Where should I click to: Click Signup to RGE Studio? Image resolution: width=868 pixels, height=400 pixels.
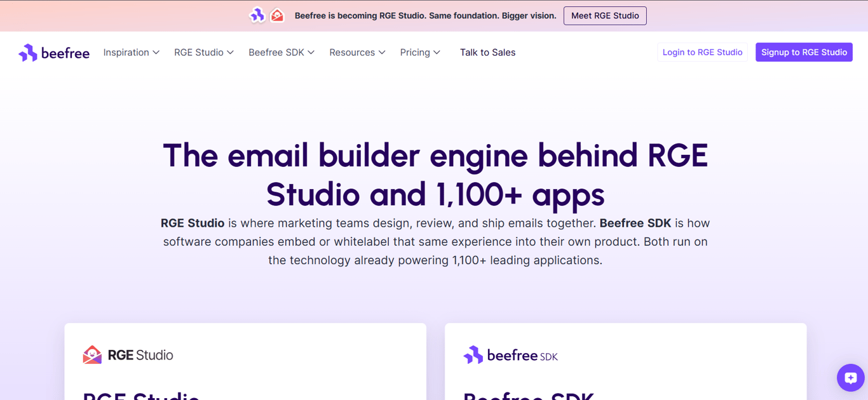(804, 52)
